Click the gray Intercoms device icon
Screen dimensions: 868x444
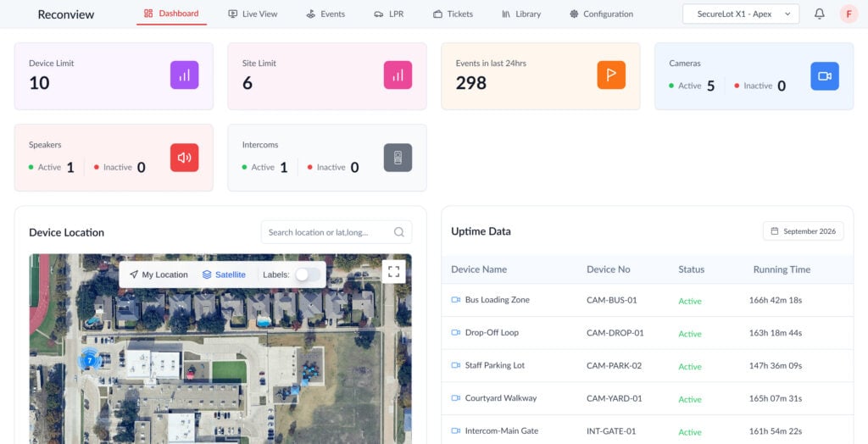[398, 158]
